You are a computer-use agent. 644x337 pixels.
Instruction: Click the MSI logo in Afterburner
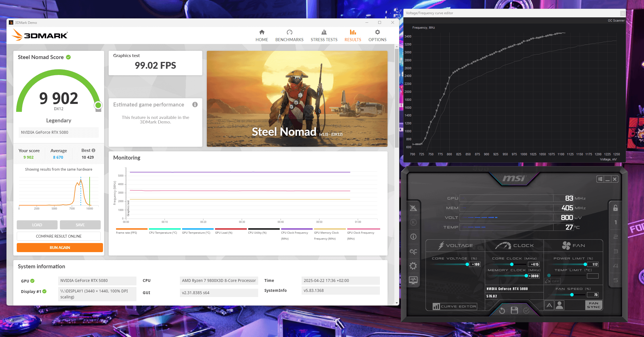(x=514, y=178)
